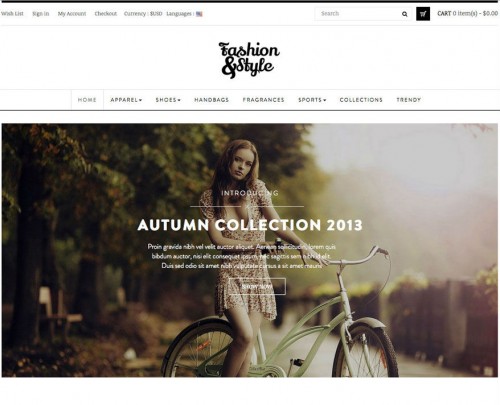Open the Trendy menu item

[409, 100]
